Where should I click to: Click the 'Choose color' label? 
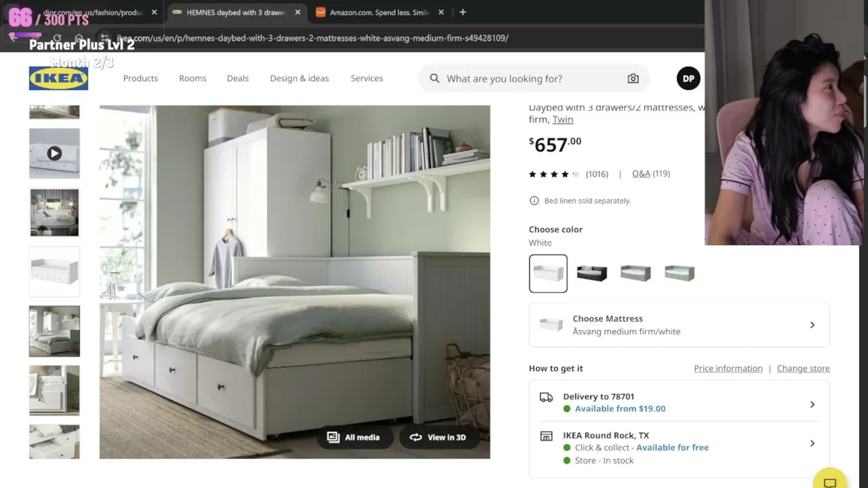(x=555, y=229)
